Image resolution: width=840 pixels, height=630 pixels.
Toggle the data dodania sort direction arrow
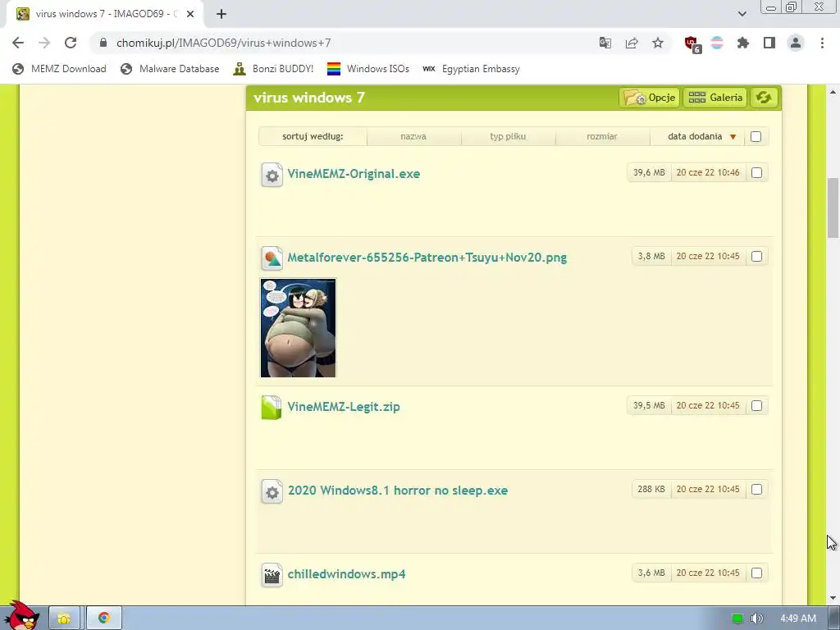coord(733,137)
